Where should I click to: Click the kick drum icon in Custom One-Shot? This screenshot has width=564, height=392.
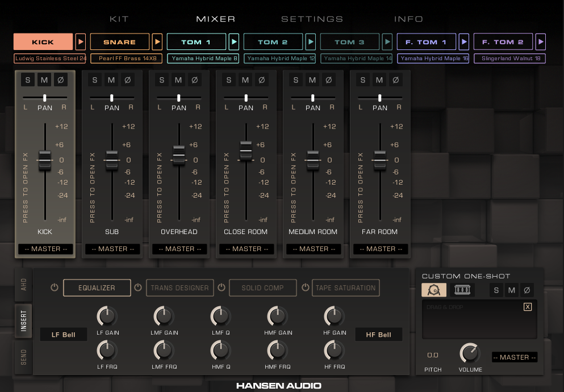pyautogui.click(x=434, y=290)
